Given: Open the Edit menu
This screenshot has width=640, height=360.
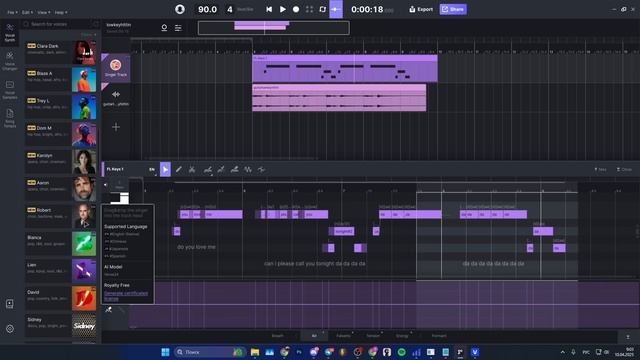Looking at the screenshot, I should coord(27,12).
